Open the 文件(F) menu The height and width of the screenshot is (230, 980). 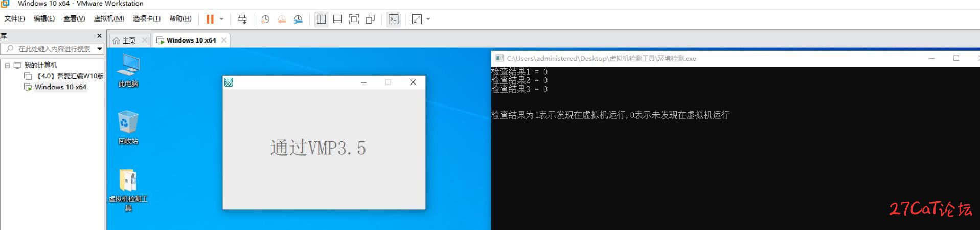(x=14, y=18)
